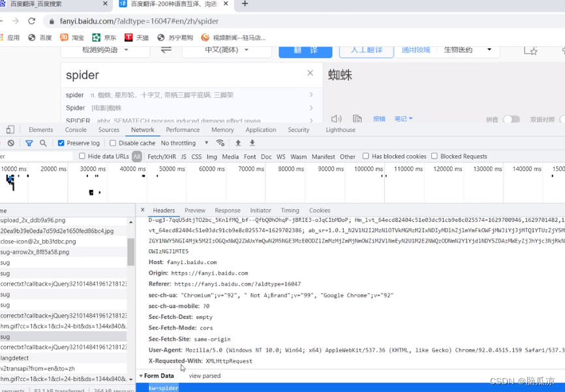Open the Sources panel
565x392 pixels.
click(109, 130)
